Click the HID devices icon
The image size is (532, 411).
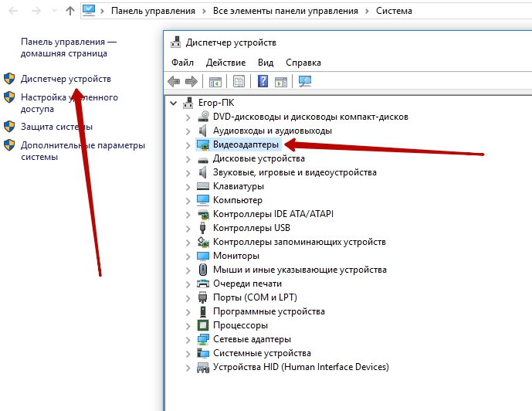coord(203,367)
